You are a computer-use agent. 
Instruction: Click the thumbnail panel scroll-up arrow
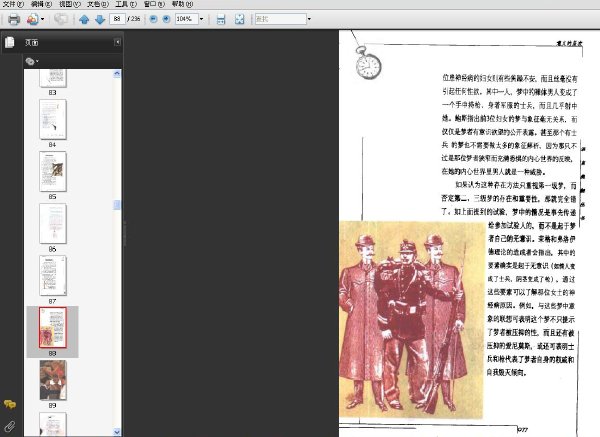click(x=117, y=74)
